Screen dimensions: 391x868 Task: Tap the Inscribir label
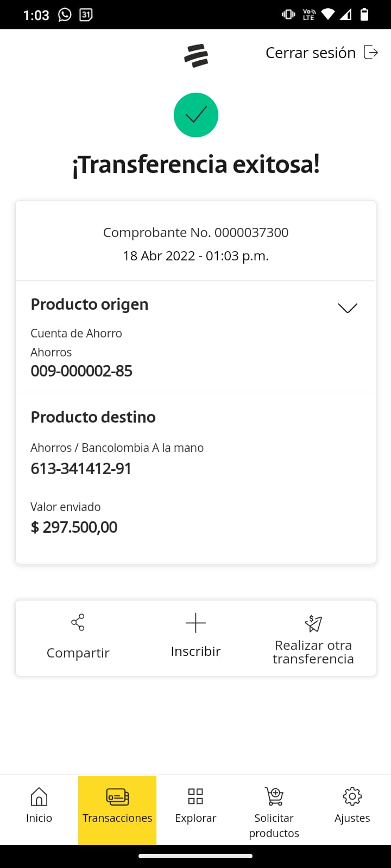pos(195,652)
